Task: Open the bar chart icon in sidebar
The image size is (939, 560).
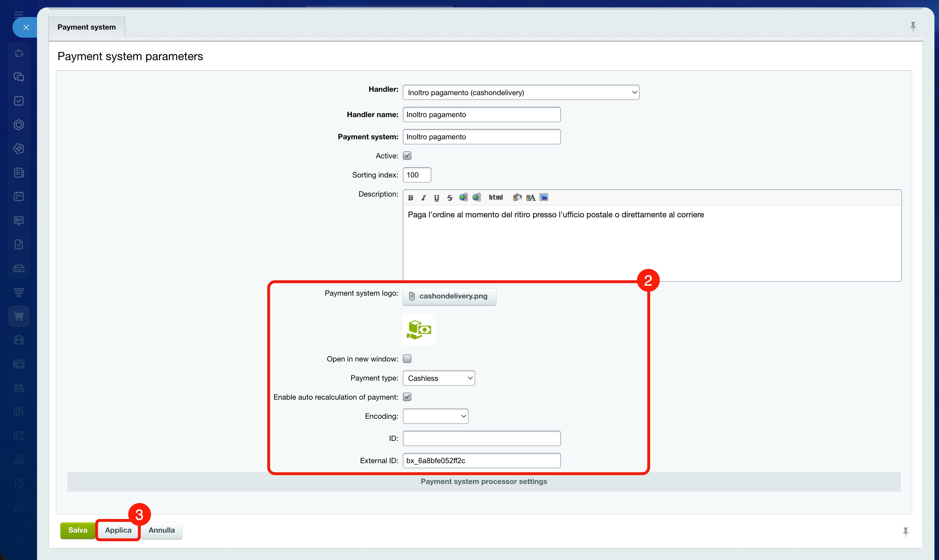Action: [x=19, y=459]
